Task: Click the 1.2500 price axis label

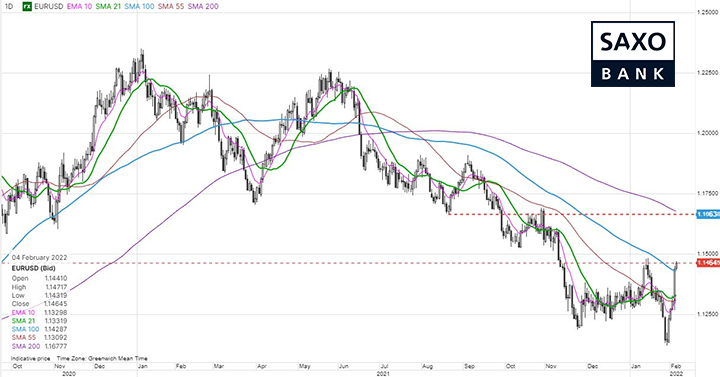Action: click(x=708, y=12)
